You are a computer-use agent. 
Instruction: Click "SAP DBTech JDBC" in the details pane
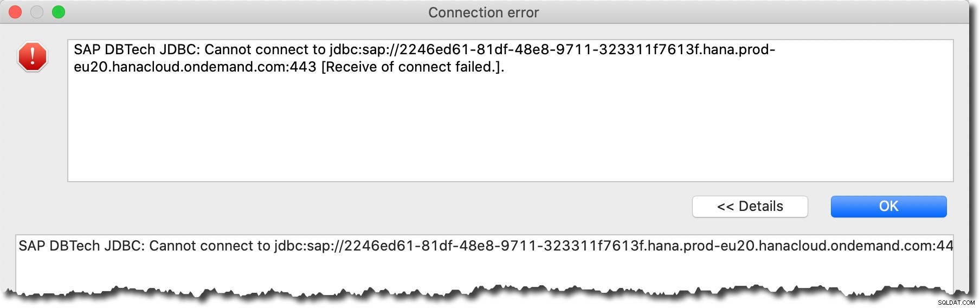click(81, 246)
